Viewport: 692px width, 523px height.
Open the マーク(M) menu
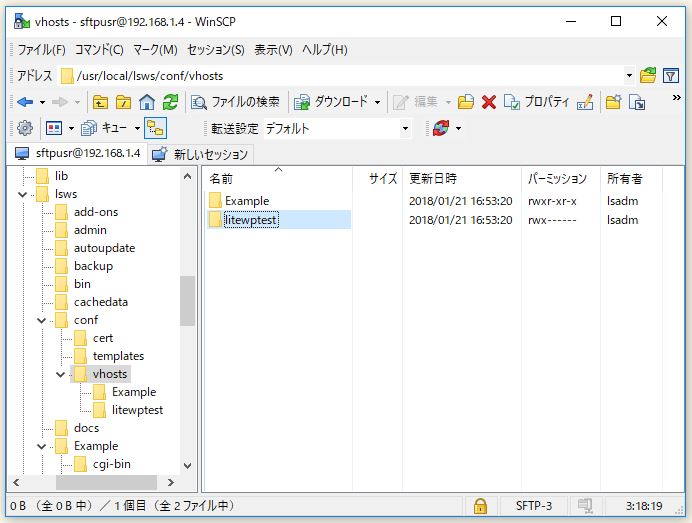[155, 49]
